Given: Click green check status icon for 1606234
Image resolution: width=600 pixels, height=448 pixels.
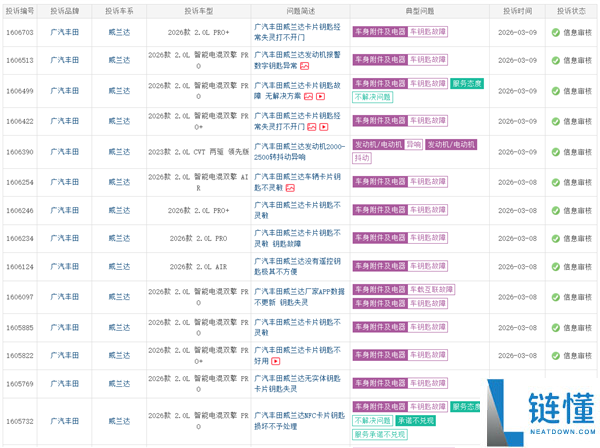Looking at the screenshot, I should (556, 238).
